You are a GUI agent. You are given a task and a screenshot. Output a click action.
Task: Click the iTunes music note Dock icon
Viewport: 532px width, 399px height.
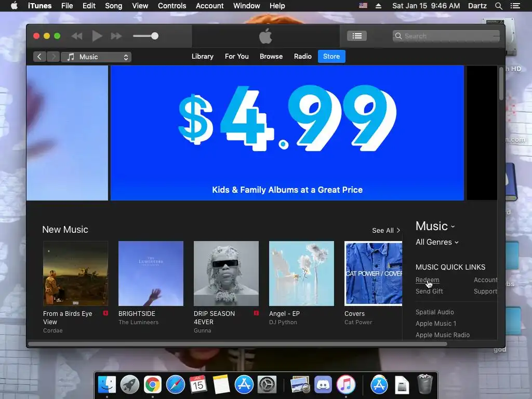point(345,384)
